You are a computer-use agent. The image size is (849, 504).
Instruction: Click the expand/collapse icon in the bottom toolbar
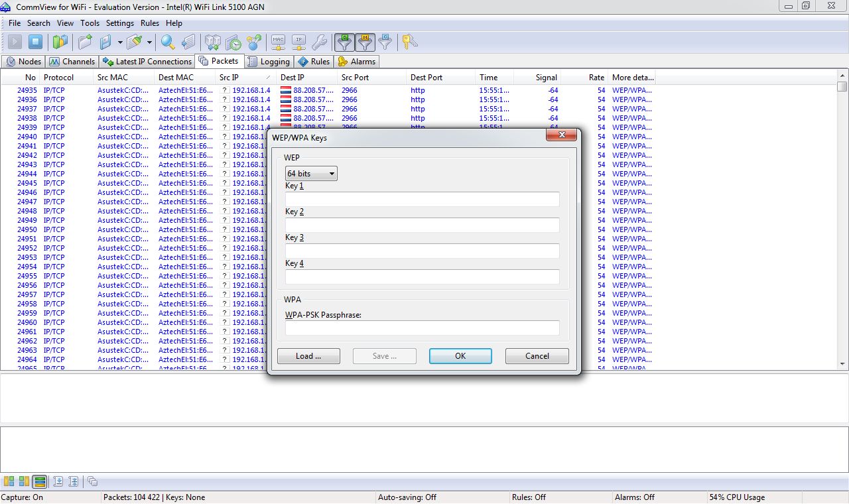pyautogui.click(x=74, y=481)
